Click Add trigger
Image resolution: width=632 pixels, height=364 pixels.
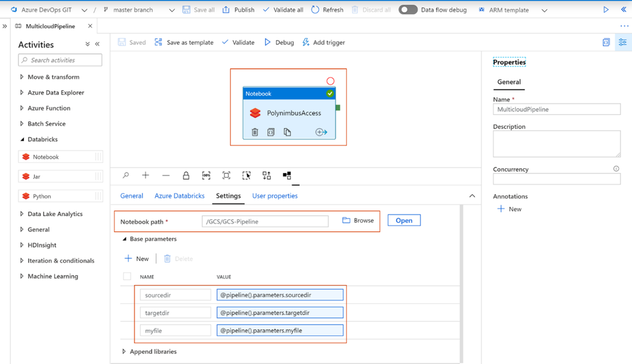[x=324, y=42]
